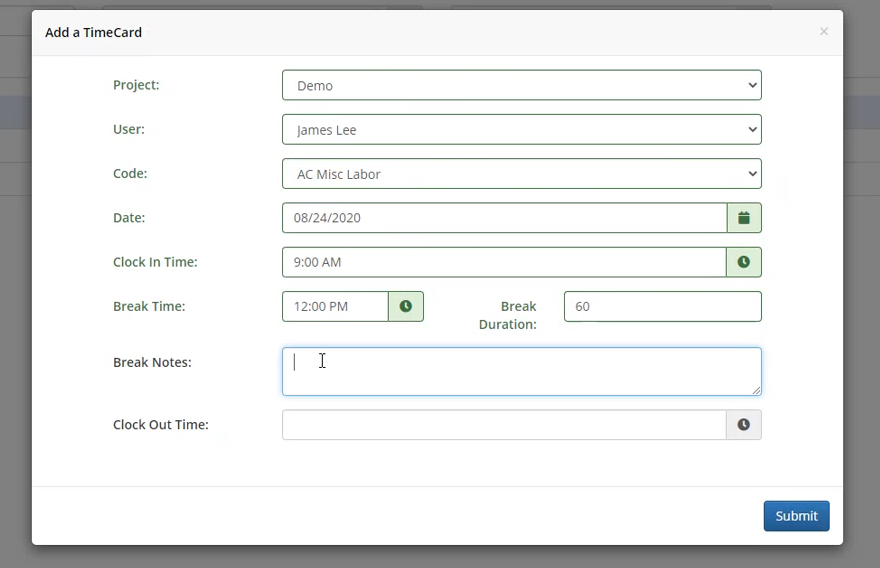Click the empty Clock Out Time field
The image size is (880, 568).
point(504,425)
